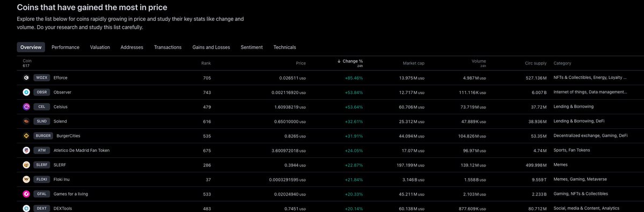Switch to the Sentiment tab
644x212 pixels.
(x=252, y=47)
